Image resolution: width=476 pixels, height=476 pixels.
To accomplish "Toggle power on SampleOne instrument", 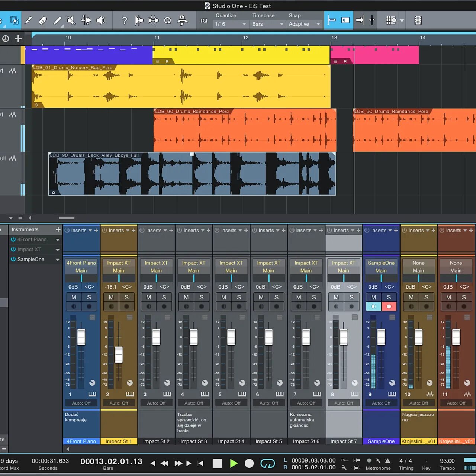I will pyautogui.click(x=13, y=259).
